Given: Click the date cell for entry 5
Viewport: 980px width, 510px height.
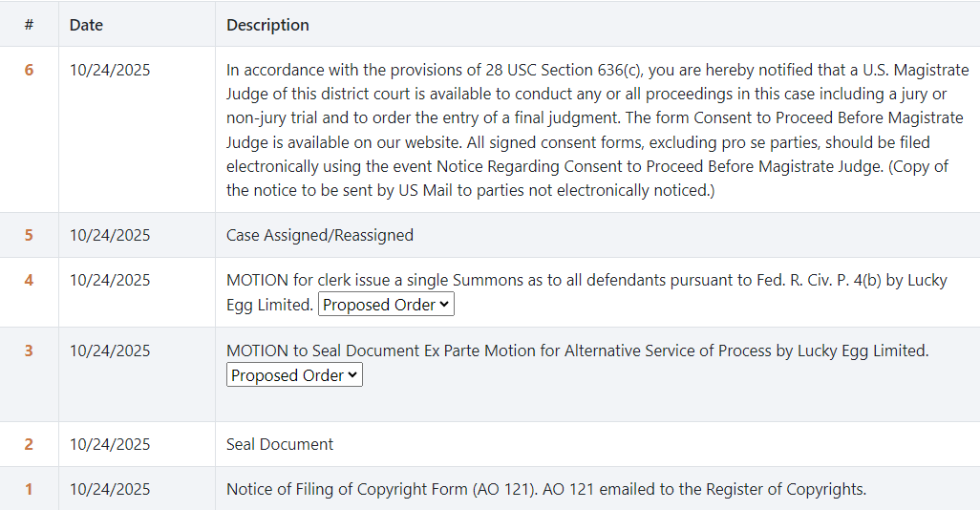Looking at the screenshot, I should pos(110,235).
